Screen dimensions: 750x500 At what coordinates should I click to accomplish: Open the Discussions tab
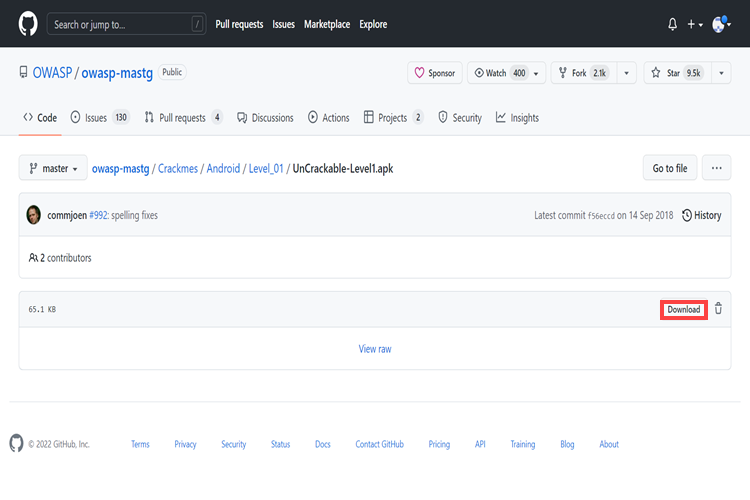[265, 117]
